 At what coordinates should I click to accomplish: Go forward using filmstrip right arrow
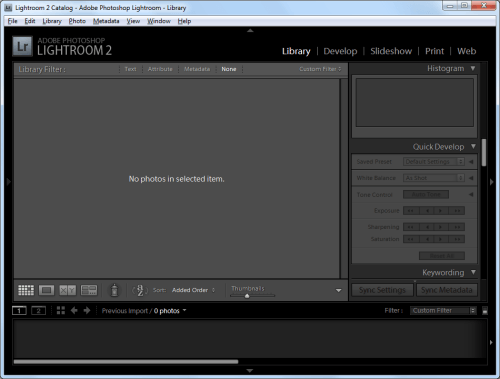click(x=87, y=311)
